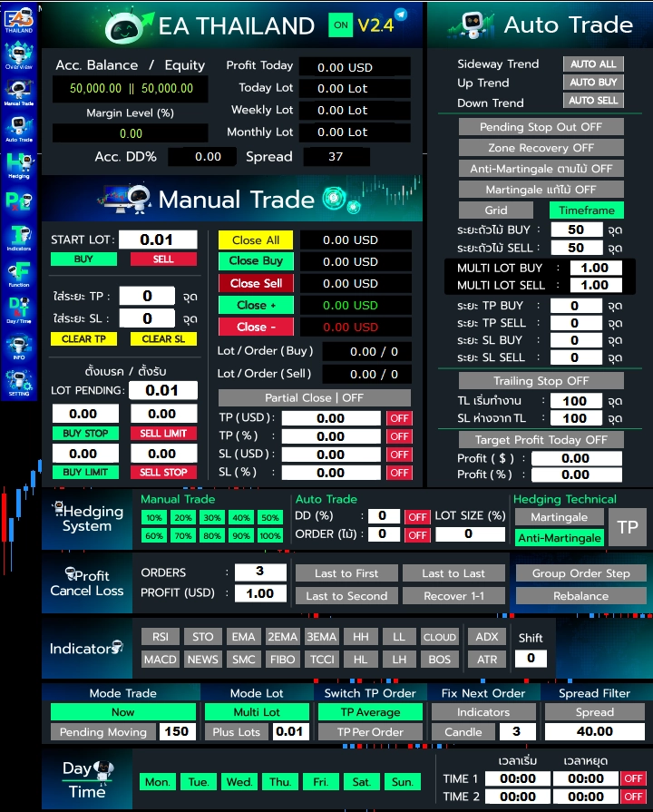Select TP Per Order option
Screen dimensions: 653x812
coord(370,732)
